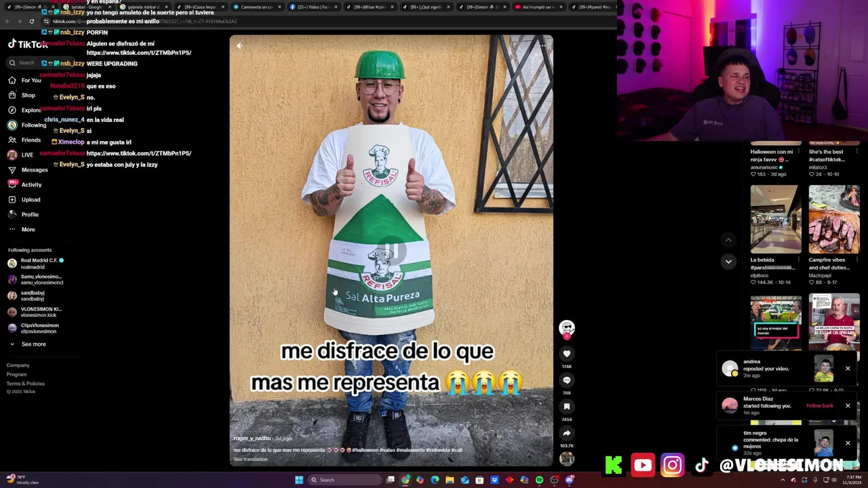Reload the page with the browser refresh button
Image resolution: width=868 pixels, height=488 pixels.
pyautogui.click(x=32, y=22)
